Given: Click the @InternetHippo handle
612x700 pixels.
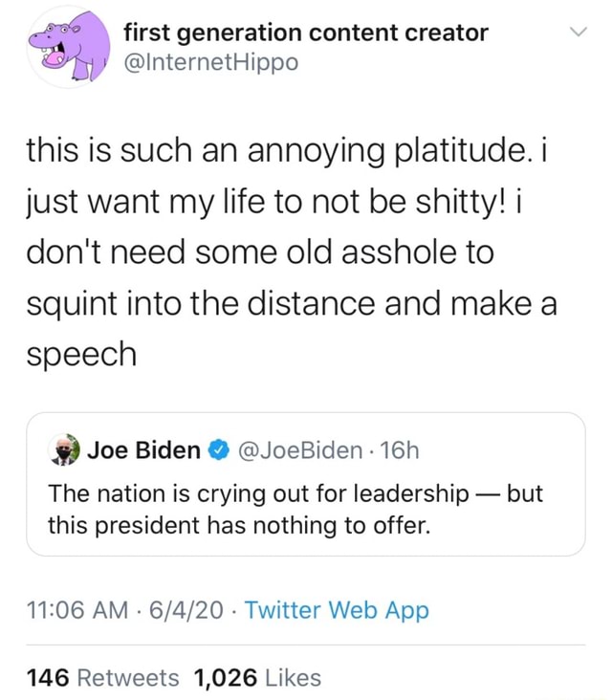Looking at the screenshot, I should pos(210,62).
